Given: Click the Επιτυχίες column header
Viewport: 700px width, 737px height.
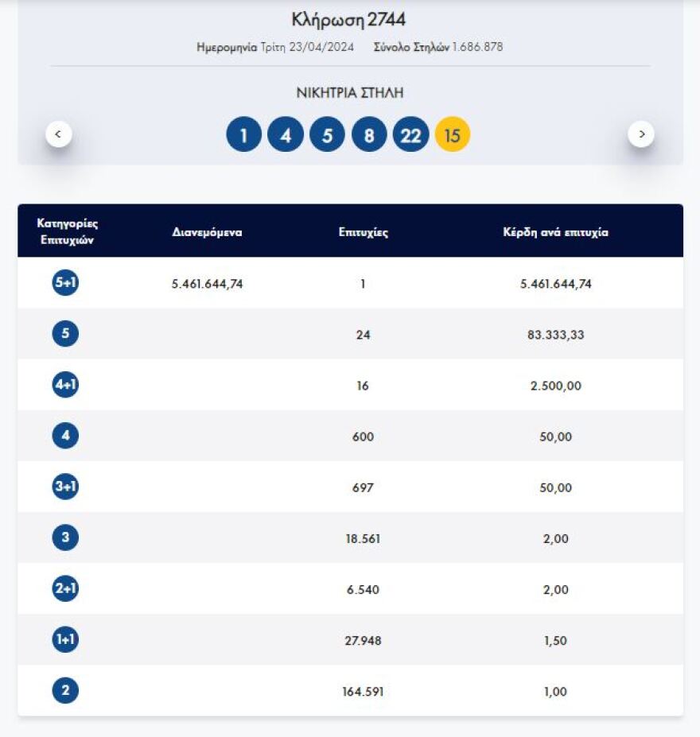Looking at the screenshot, I should click(x=363, y=233).
